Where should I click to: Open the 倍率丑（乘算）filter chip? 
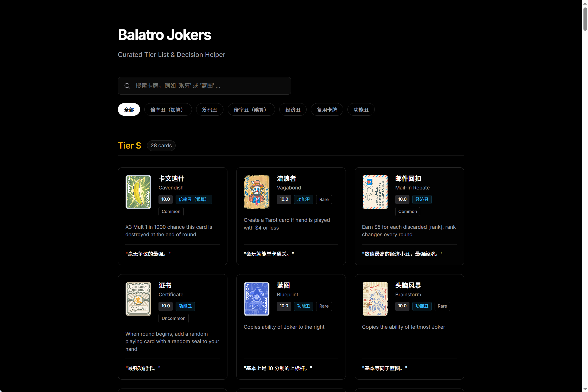coord(251,109)
